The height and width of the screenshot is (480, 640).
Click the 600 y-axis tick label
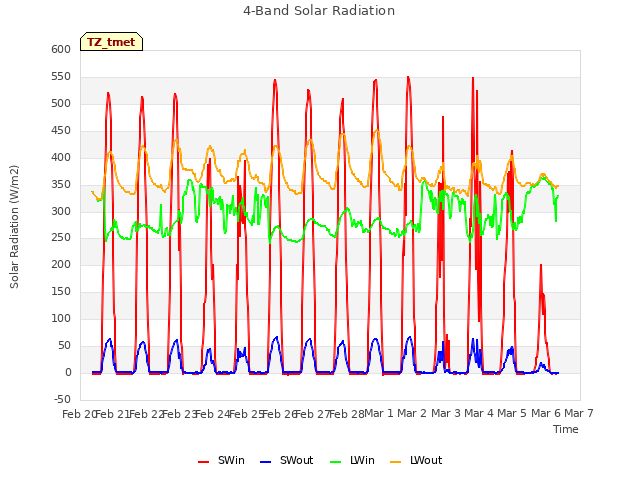click(x=61, y=49)
